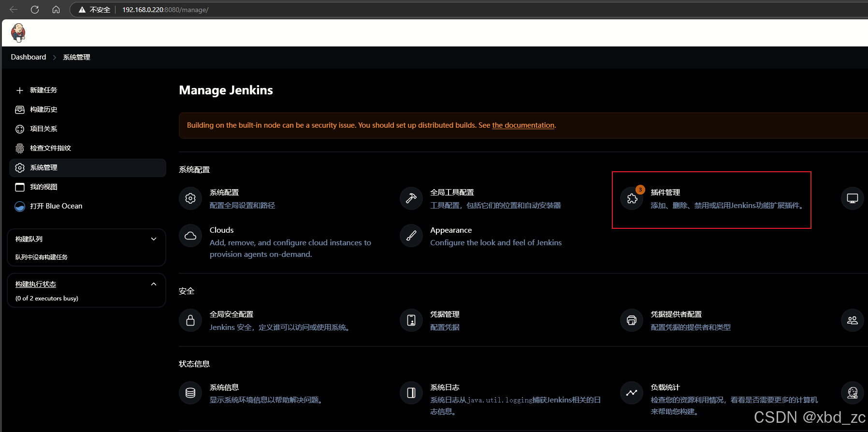Reload the page with refresh icon

tap(35, 10)
